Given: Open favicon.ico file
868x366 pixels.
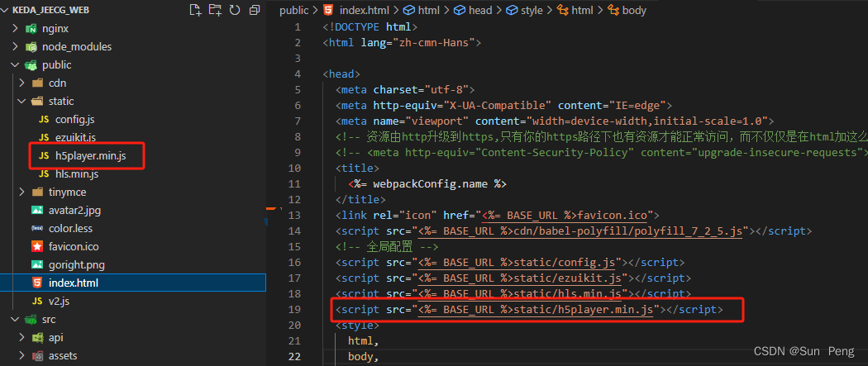Looking at the screenshot, I should point(74,246).
